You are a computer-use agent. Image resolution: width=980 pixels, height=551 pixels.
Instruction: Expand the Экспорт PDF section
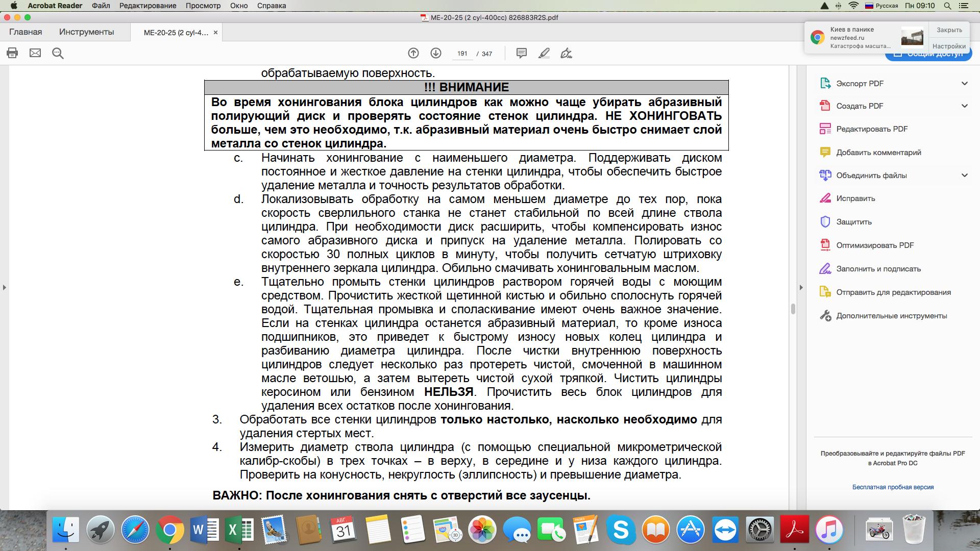pyautogui.click(x=964, y=84)
